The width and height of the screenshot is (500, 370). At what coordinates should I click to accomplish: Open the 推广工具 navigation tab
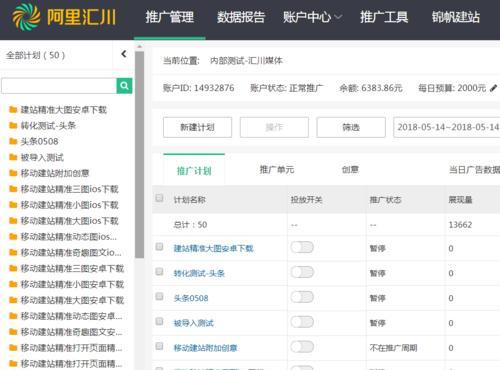(x=384, y=17)
